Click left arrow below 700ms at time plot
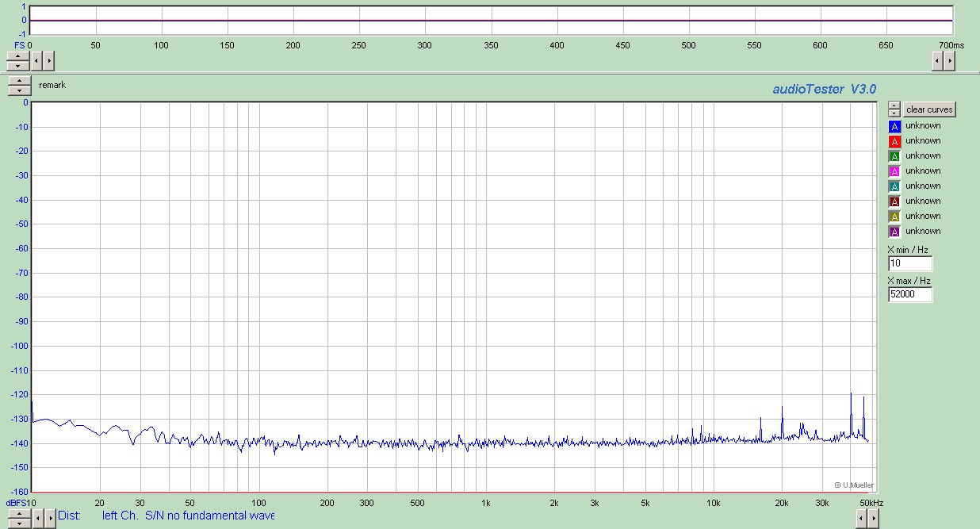 (937, 59)
